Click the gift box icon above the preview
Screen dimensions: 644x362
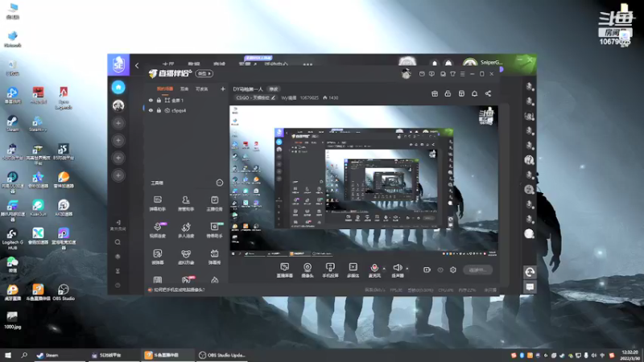(435, 93)
